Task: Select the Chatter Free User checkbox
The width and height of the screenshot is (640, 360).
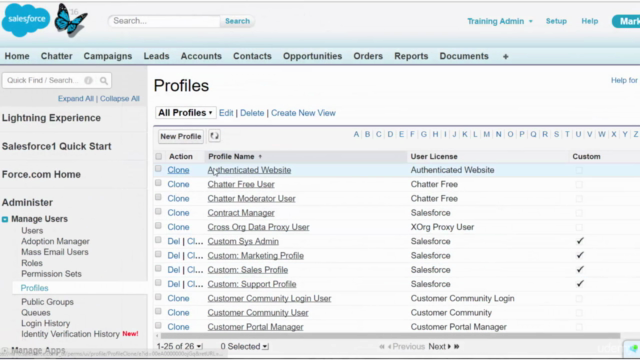Action: pos(158,183)
